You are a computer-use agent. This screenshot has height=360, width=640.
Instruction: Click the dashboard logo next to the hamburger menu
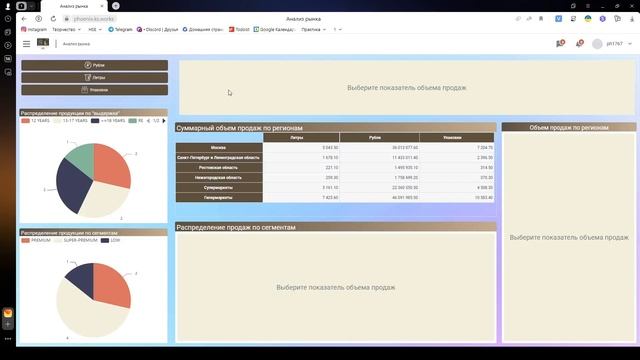coord(42,43)
